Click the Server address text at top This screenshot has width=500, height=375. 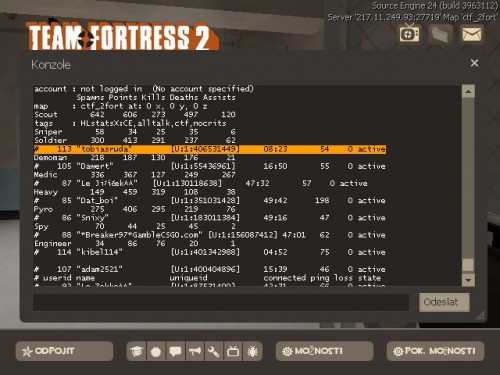(x=412, y=17)
